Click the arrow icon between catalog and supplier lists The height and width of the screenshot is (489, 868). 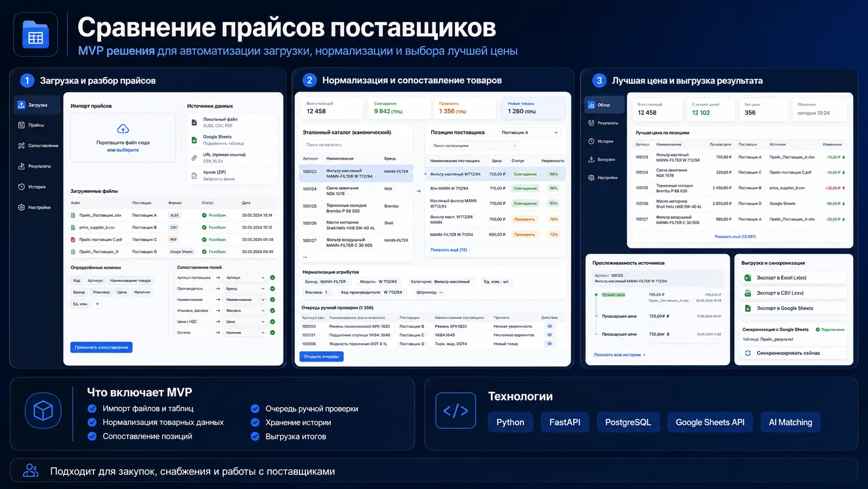click(419, 191)
